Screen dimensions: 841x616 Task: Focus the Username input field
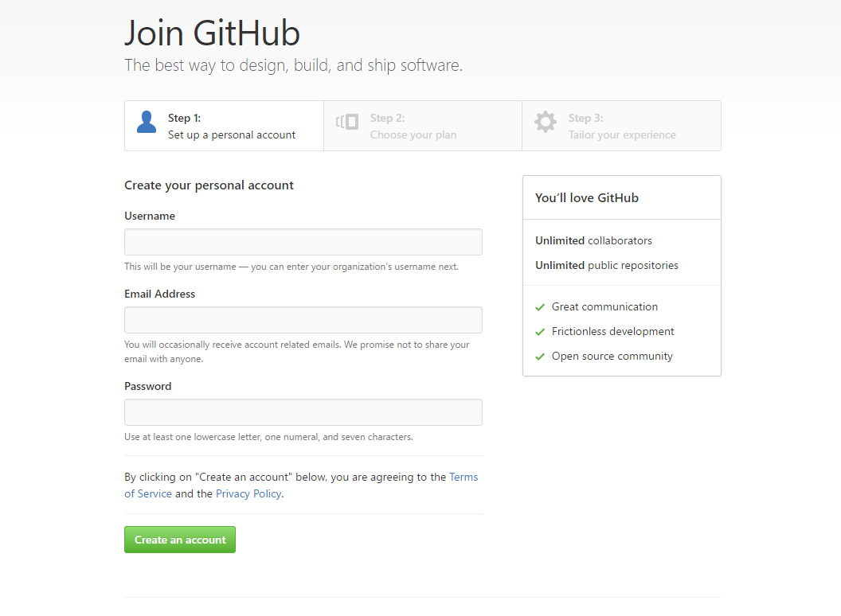(303, 242)
